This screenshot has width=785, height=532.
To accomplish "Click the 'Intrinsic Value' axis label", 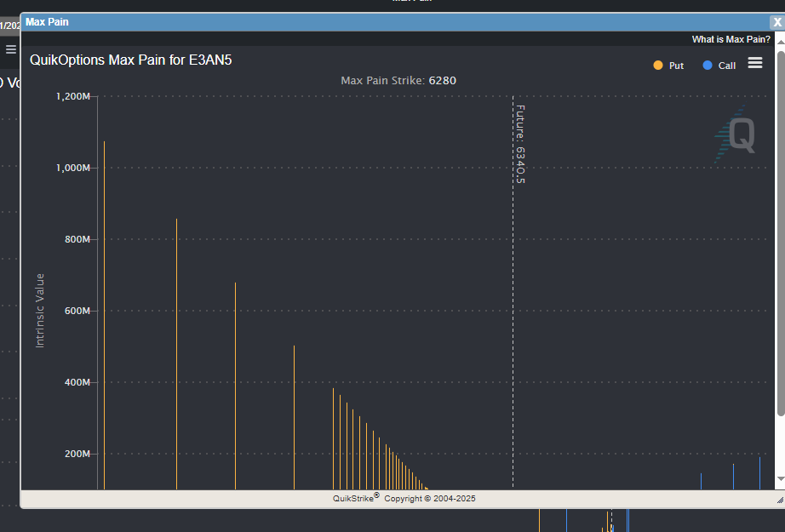I will [40, 311].
